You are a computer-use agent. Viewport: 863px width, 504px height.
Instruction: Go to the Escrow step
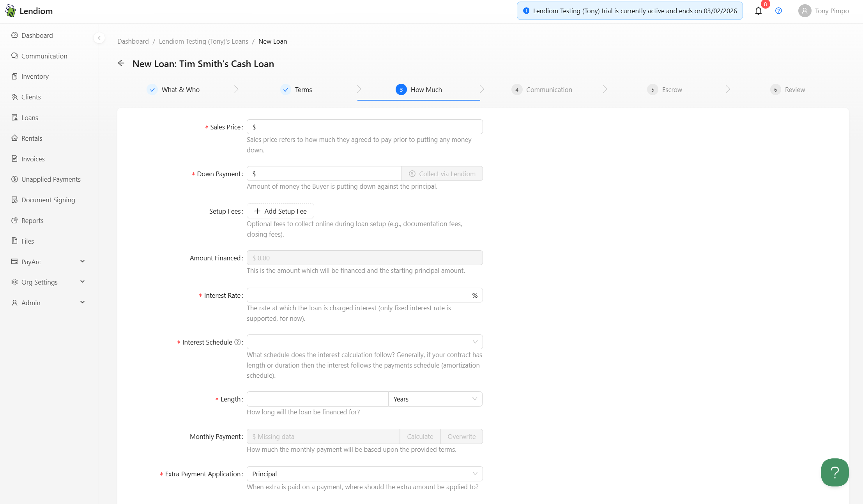pyautogui.click(x=665, y=90)
